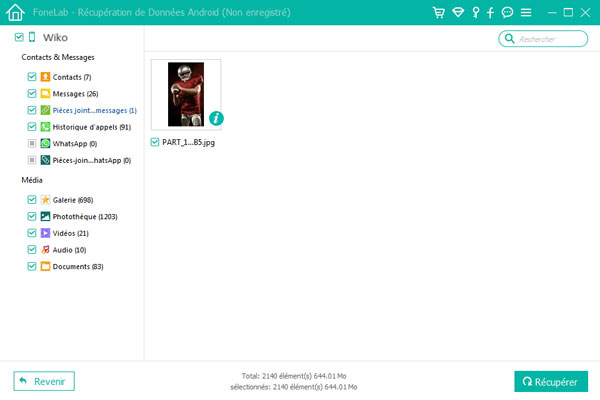Select Pièces joint...messages (1) category
600x400 pixels.
coord(95,110)
